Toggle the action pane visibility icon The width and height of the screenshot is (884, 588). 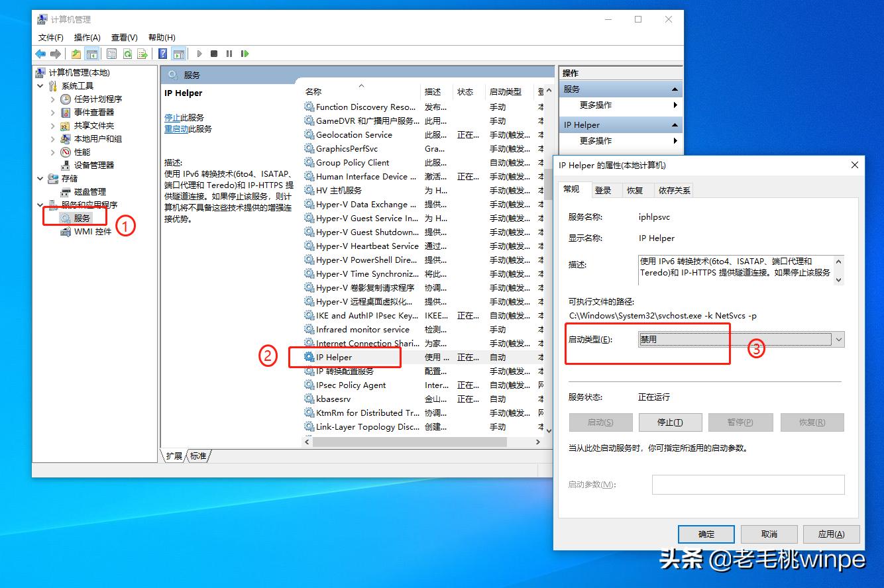pos(179,54)
